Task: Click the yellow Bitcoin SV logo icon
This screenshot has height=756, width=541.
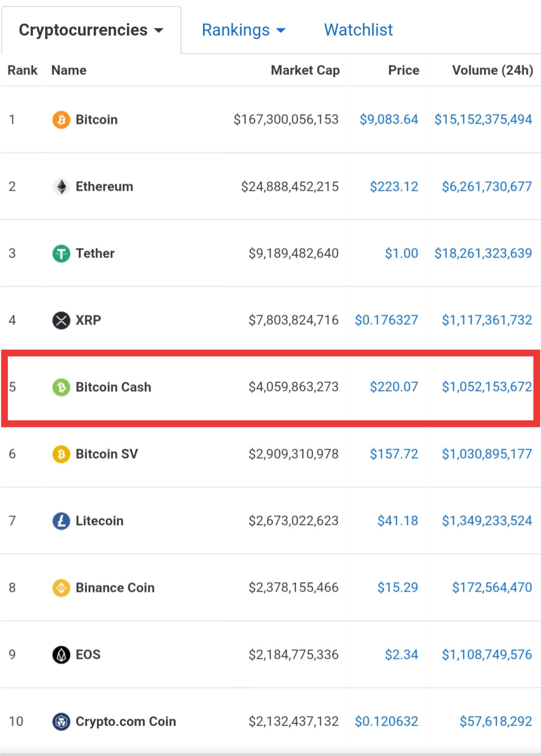Action: pos(61,454)
